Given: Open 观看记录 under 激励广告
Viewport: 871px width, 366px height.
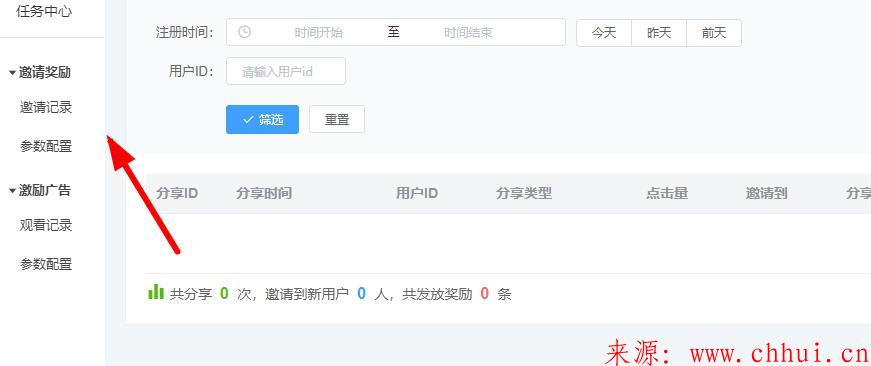Looking at the screenshot, I should click(46, 225).
